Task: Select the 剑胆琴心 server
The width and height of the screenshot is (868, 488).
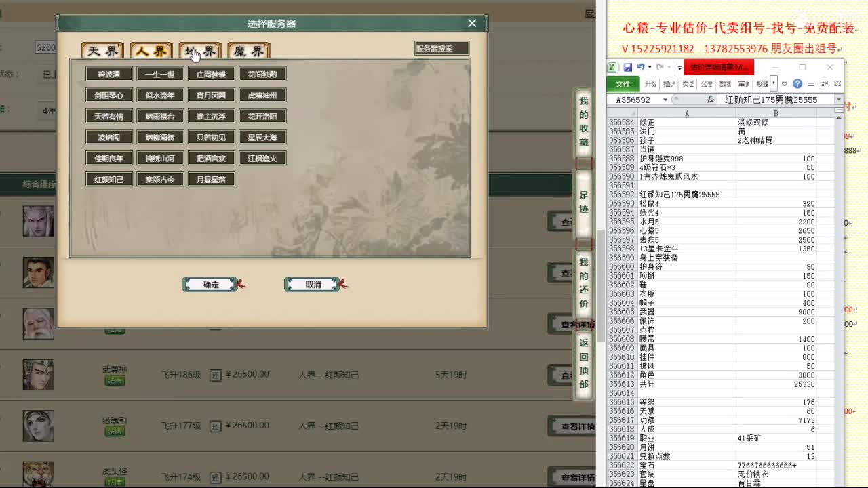Action: [x=109, y=95]
